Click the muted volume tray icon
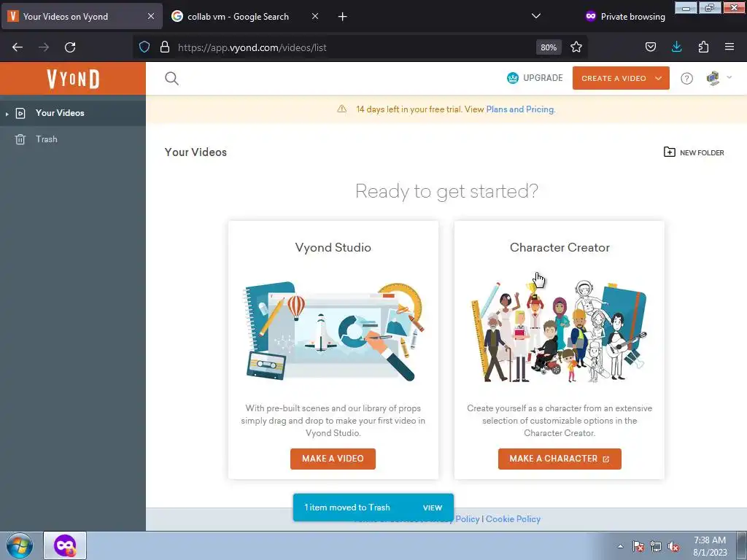The height and width of the screenshot is (560, 747). (673, 546)
